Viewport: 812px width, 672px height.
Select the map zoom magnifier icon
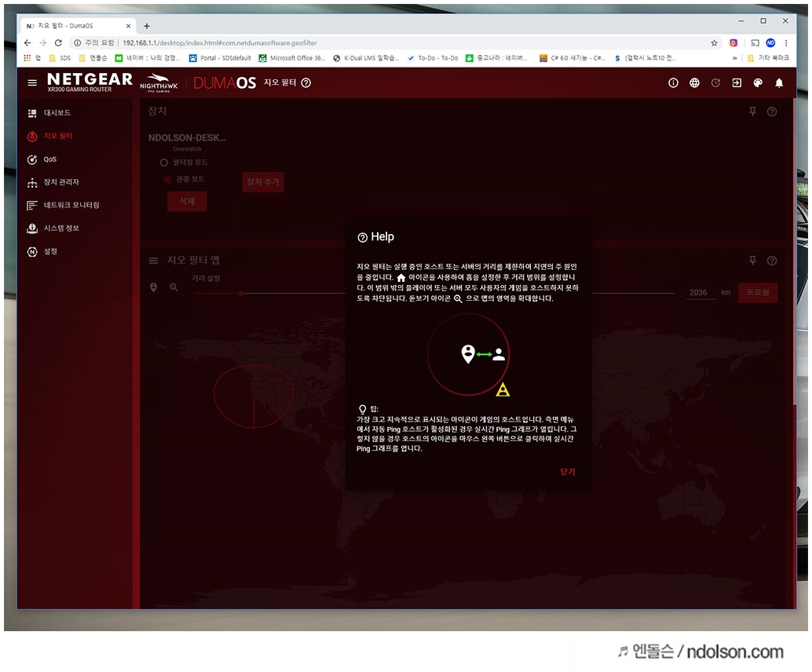click(174, 287)
